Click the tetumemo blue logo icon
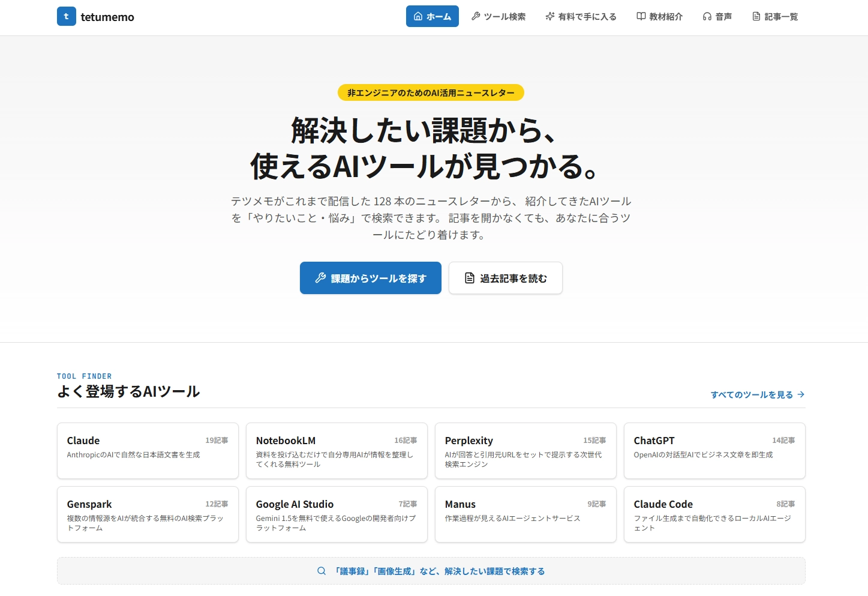Viewport: 868px width, 596px height. click(x=67, y=16)
